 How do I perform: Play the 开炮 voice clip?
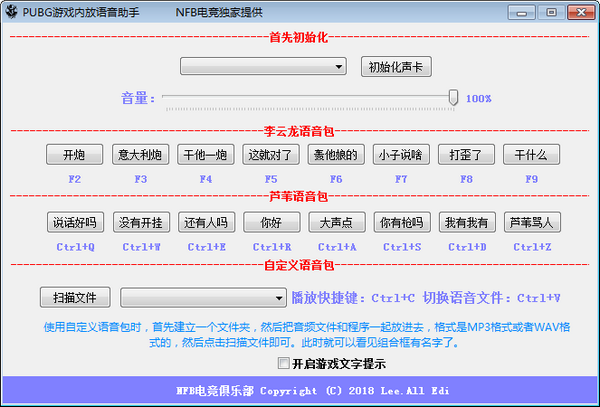coord(75,155)
